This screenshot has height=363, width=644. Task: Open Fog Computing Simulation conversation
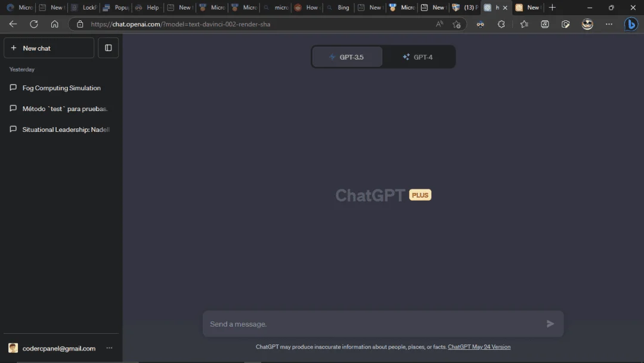[61, 88]
